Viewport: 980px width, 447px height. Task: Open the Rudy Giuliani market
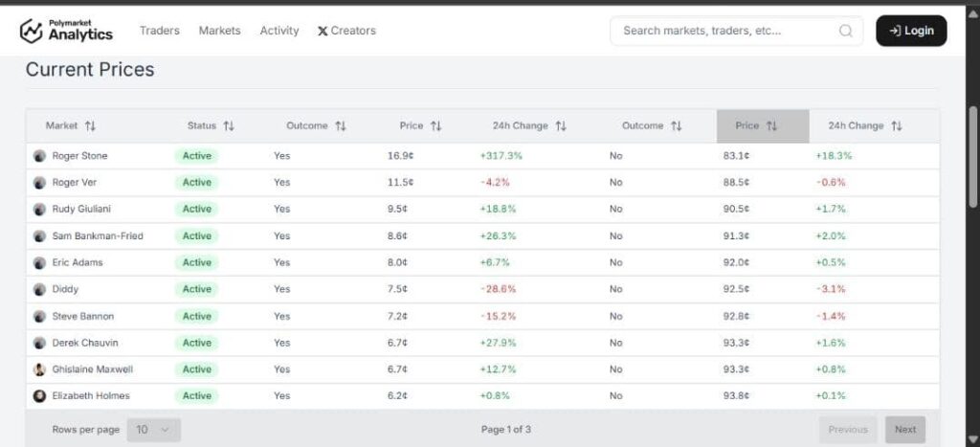(x=81, y=209)
